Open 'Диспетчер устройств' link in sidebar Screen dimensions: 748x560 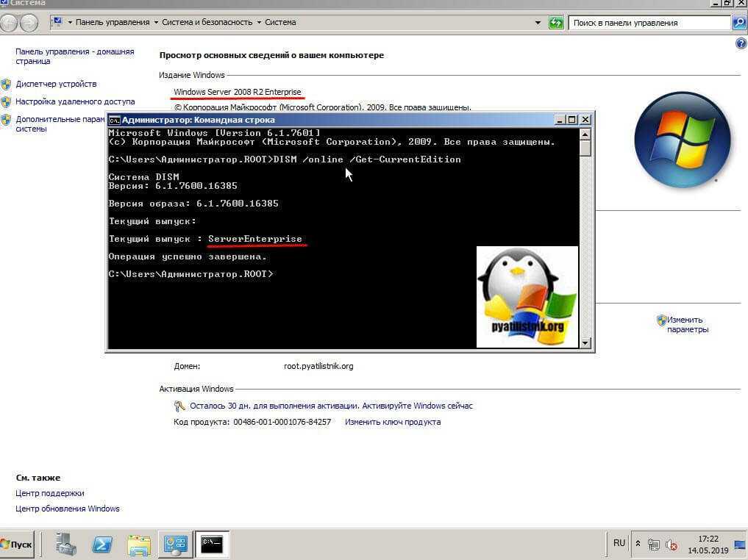(x=56, y=84)
